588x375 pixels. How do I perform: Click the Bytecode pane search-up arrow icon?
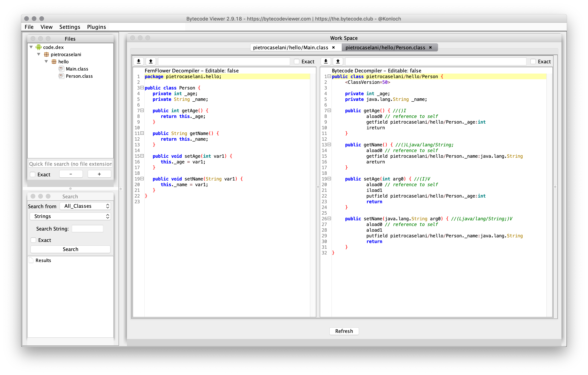click(x=338, y=61)
